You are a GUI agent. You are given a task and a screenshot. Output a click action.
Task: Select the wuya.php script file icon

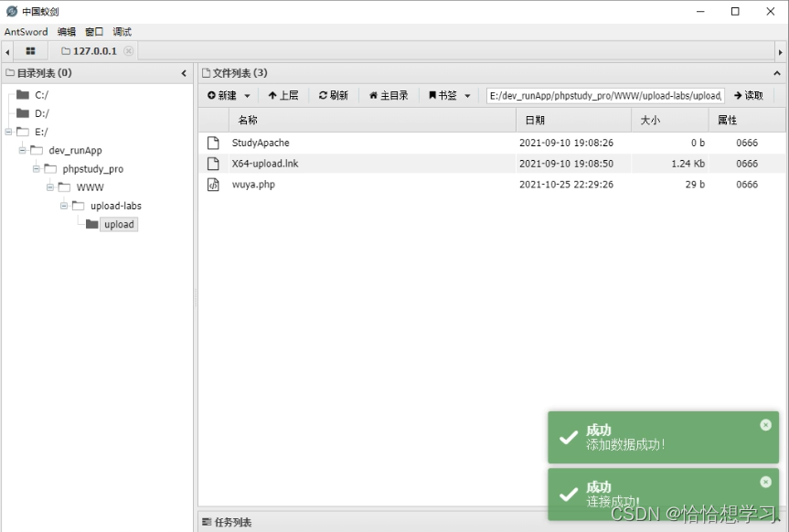(x=215, y=184)
